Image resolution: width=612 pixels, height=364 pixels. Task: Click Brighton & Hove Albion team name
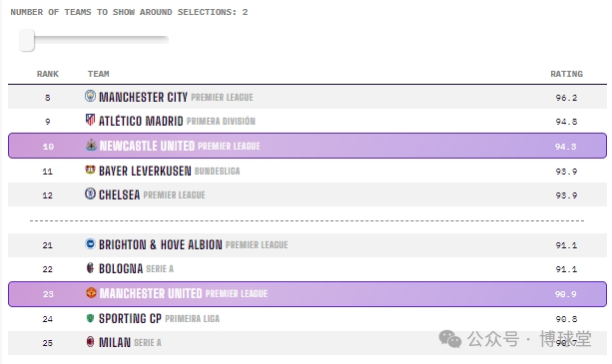coord(161,244)
